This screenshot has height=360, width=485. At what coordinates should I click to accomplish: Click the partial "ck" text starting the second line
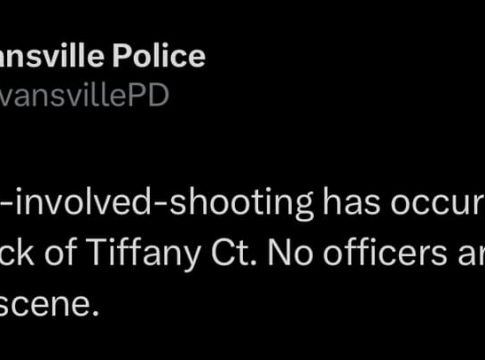point(17,252)
